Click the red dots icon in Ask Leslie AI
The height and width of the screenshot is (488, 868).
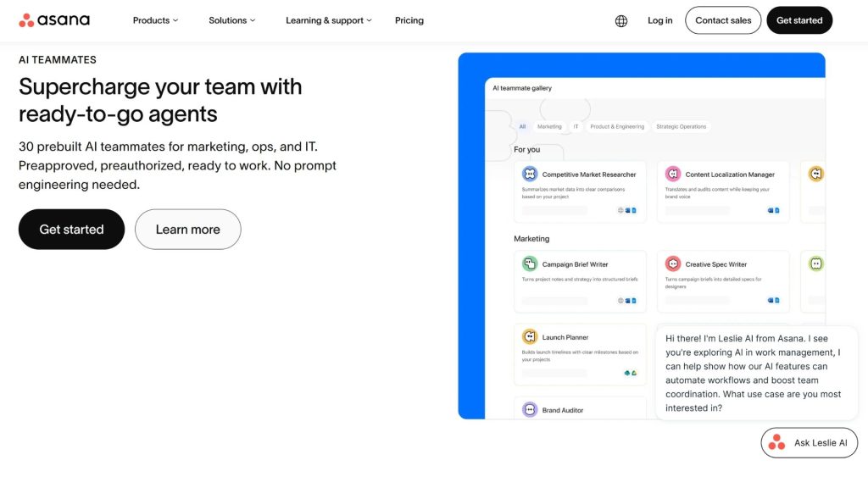(x=776, y=442)
